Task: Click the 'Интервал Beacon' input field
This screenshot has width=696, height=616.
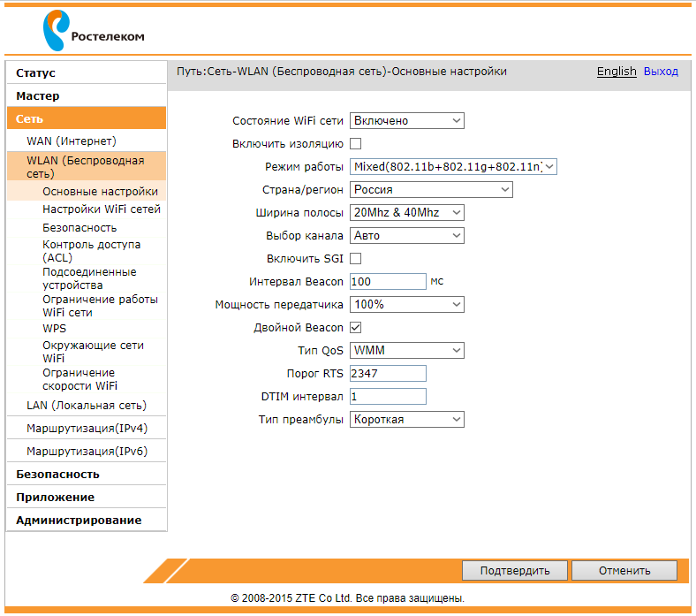Action: (388, 282)
